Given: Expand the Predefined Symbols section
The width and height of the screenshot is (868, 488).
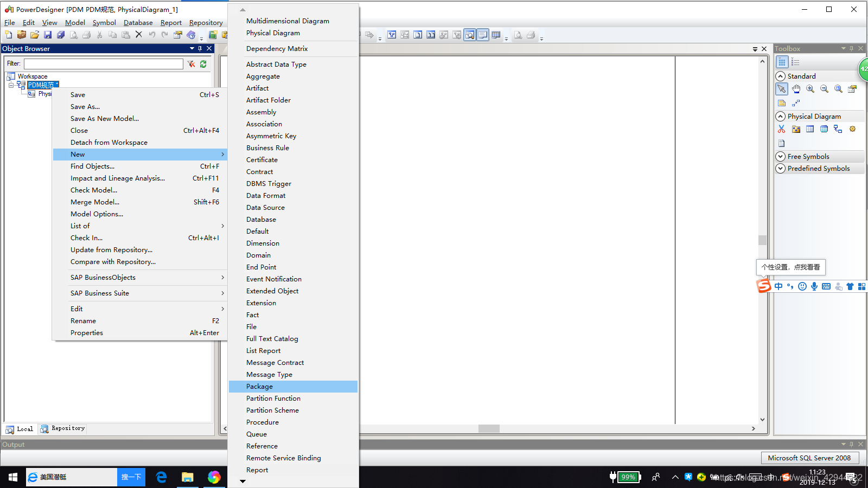Looking at the screenshot, I should 781,168.
